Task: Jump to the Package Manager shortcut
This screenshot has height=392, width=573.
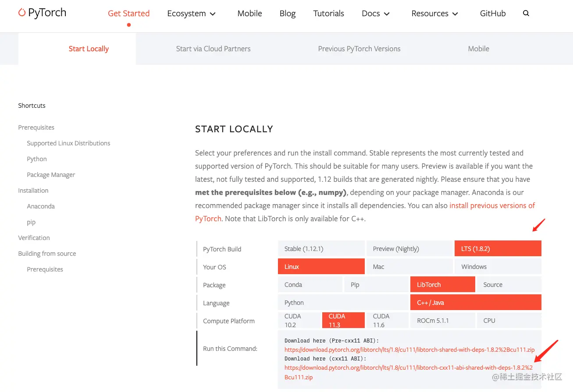Action: coord(51,175)
